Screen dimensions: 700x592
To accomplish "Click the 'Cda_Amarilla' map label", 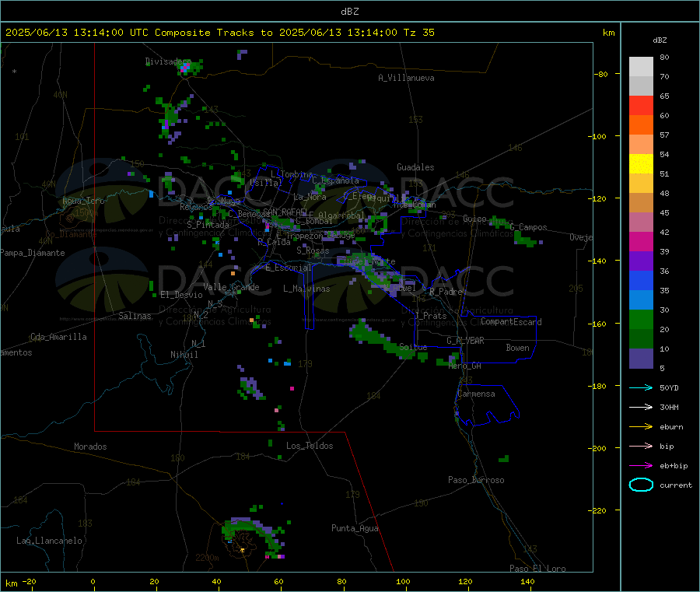I will click(58, 337).
